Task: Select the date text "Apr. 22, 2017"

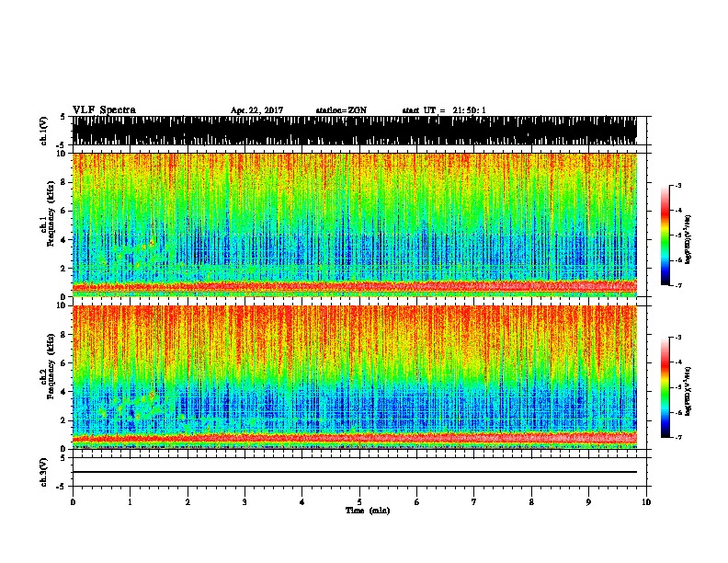Action: 256,110
